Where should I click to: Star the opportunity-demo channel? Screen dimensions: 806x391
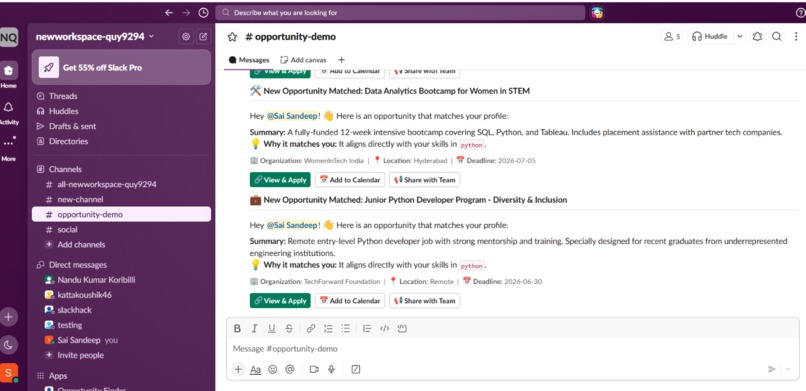pos(232,37)
